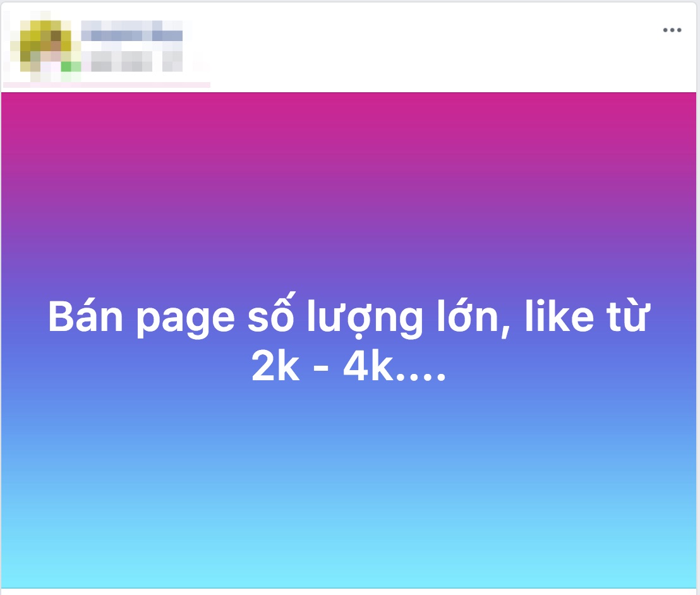
Task: Select the "4k" text in the post
Action: (368, 366)
